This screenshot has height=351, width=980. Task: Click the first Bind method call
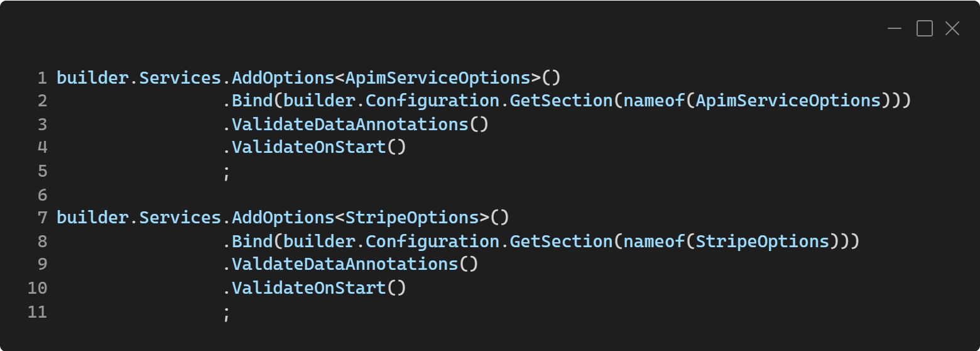tap(253, 101)
